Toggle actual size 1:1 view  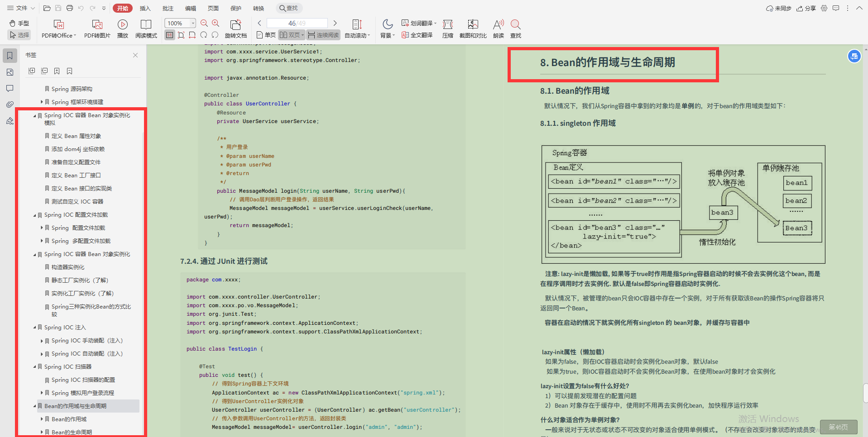(170, 35)
